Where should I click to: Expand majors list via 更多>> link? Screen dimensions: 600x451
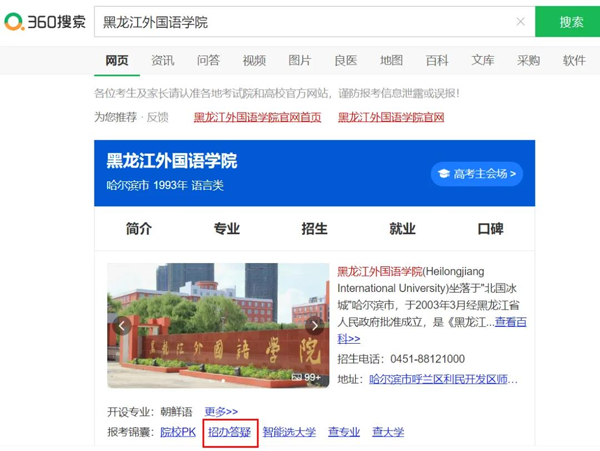click(221, 411)
